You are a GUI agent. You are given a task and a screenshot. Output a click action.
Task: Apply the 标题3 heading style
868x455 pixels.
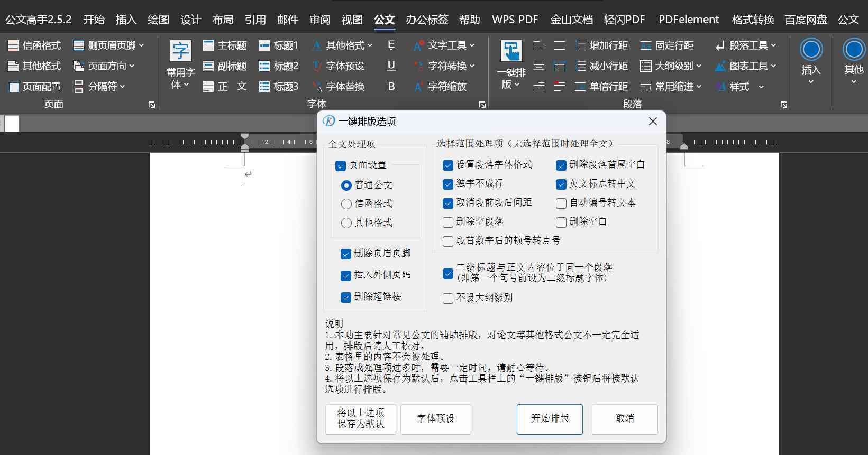pos(278,87)
